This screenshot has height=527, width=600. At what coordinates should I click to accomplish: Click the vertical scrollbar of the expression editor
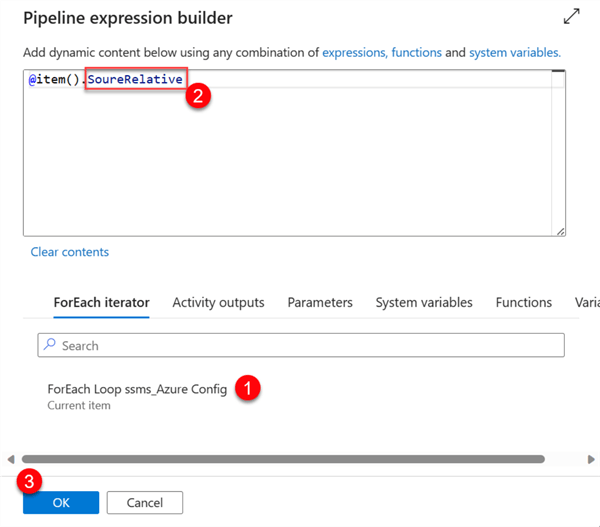(558, 152)
